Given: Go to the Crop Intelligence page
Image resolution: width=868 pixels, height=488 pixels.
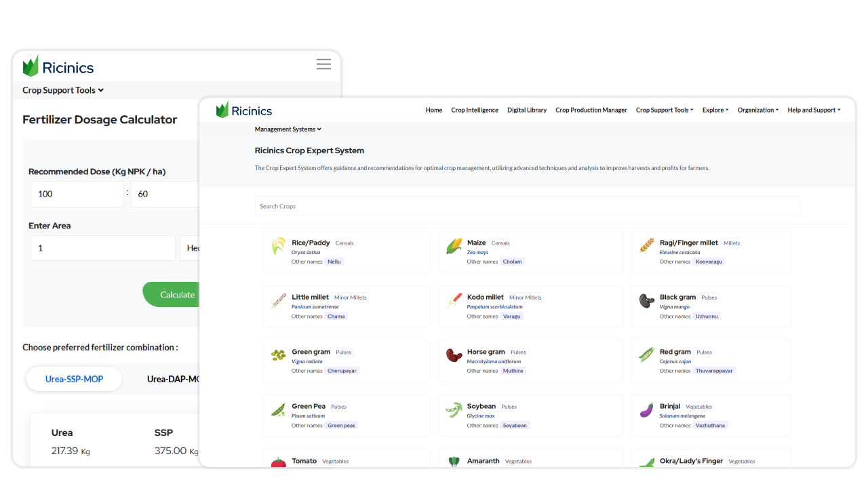Looking at the screenshot, I should tap(475, 110).
